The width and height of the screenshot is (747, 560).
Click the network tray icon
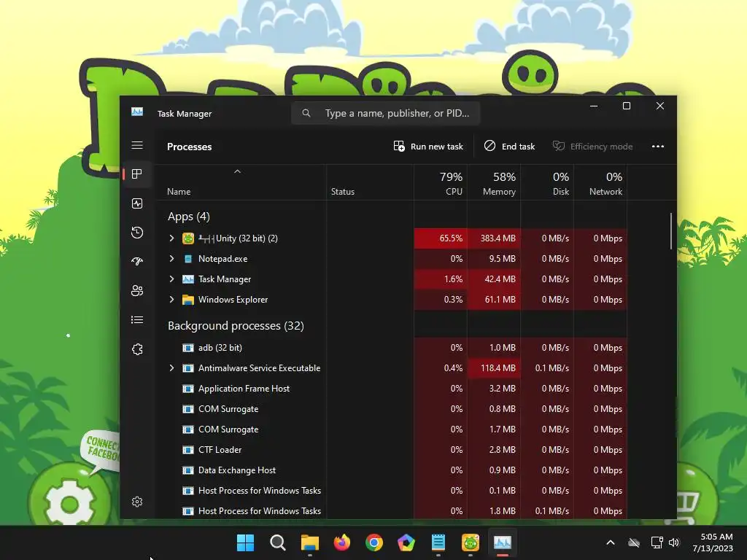657,542
